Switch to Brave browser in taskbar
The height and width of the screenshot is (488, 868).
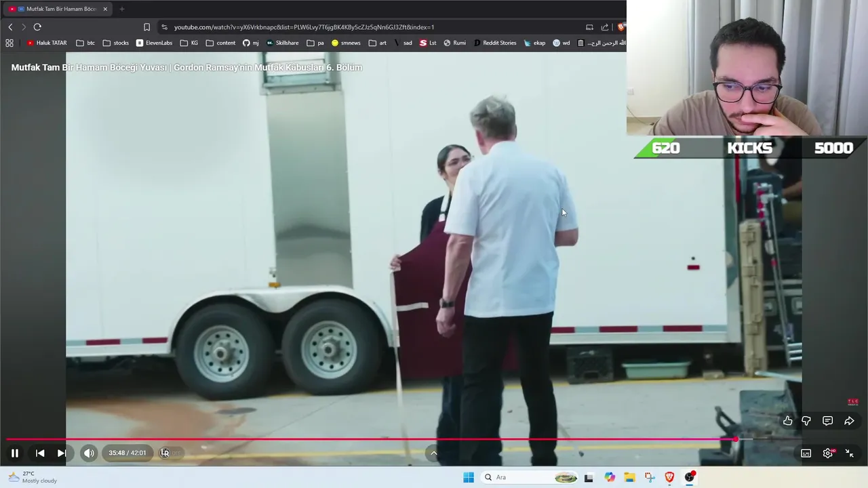(x=669, y=477)
